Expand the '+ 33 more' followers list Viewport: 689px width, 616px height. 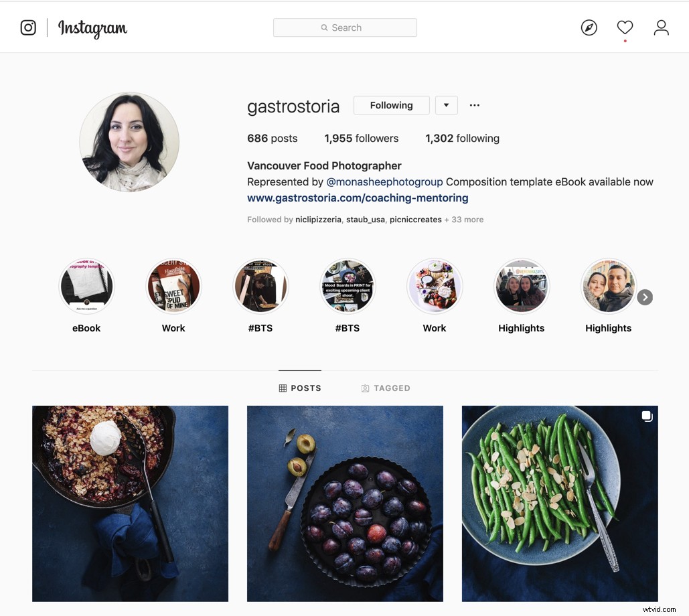tap(464, 219)
